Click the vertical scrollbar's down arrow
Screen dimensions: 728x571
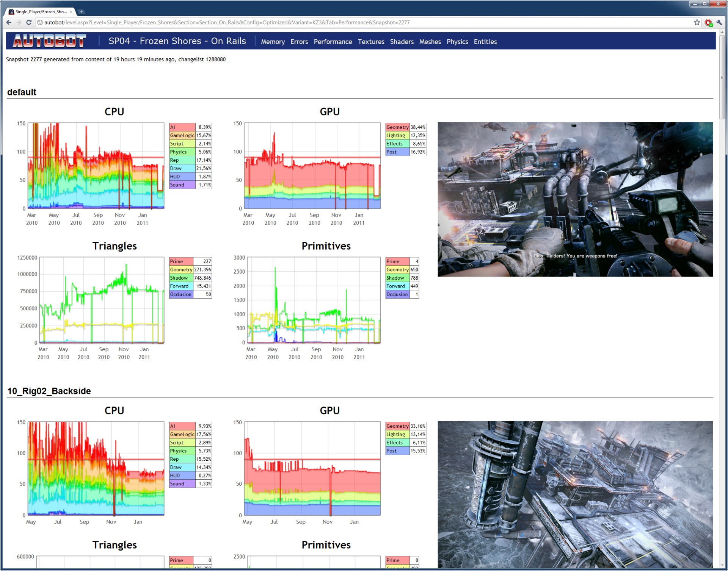[x=722, y=565]
